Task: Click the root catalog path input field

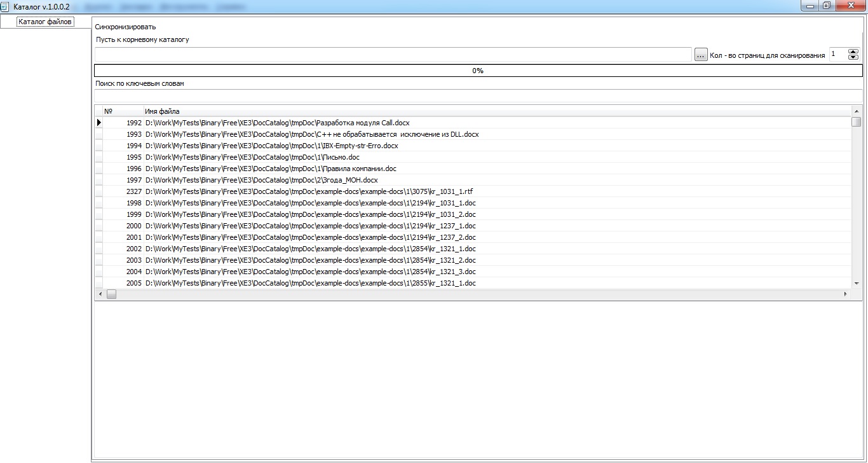Action: pyautogui.click(x=393, y=55)
